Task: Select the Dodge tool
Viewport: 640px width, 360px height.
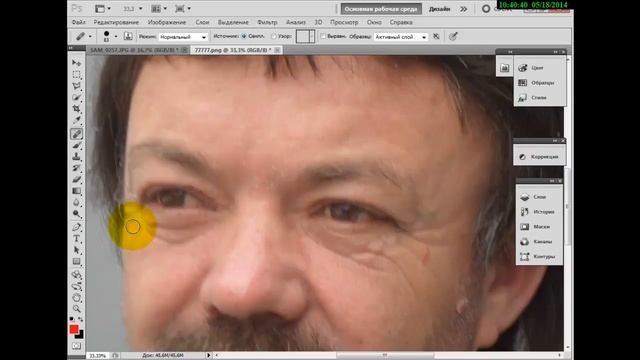Action: point(76,214)
